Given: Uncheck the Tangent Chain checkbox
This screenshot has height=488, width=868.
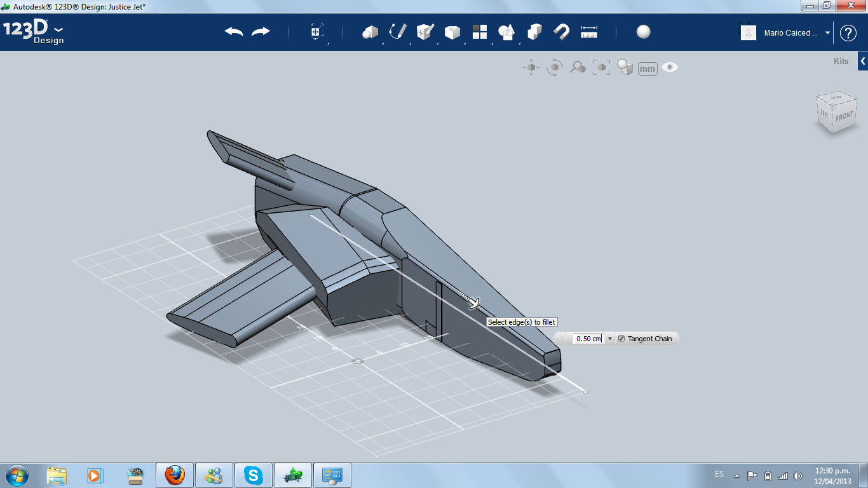Looking at the screenshot, I should pyautogui.click(x=621, y=339).
